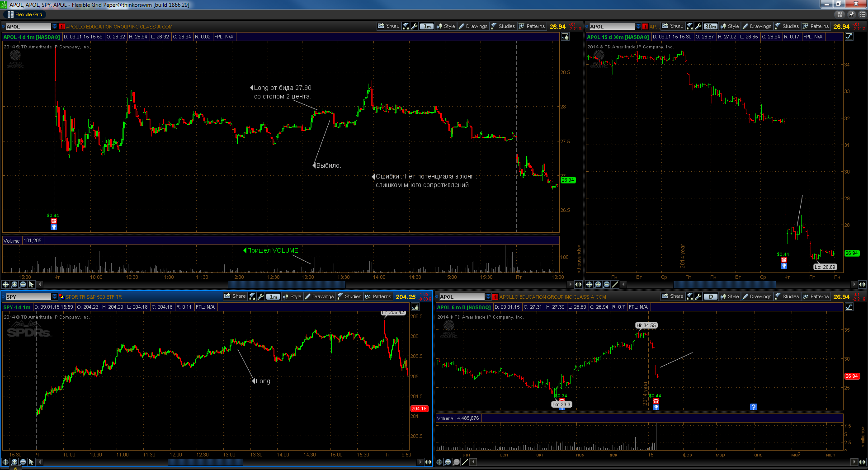This screenshot has height=470, width=868.
Task: Click the fullscreen toggle icon in top-left APOL chart
Action: click(x=406, y=26)
